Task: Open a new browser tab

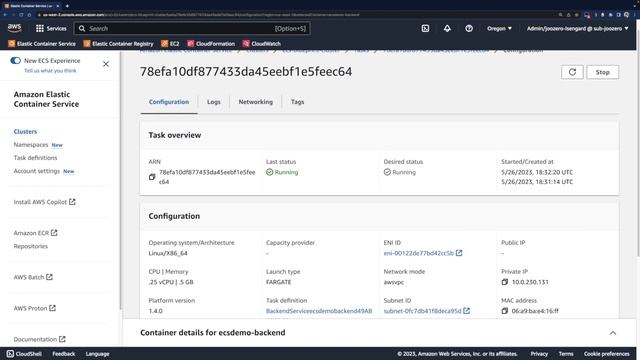Action: click(67, 6)
